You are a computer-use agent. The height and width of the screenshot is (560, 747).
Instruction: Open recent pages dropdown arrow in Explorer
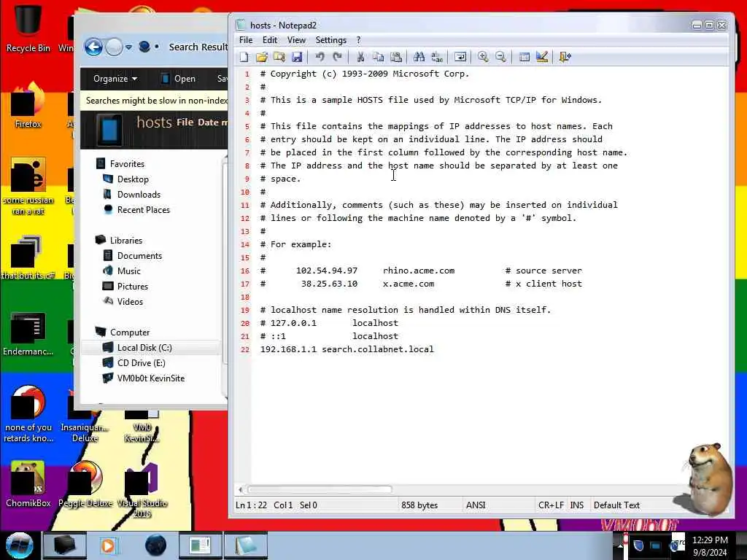point(128,47)
